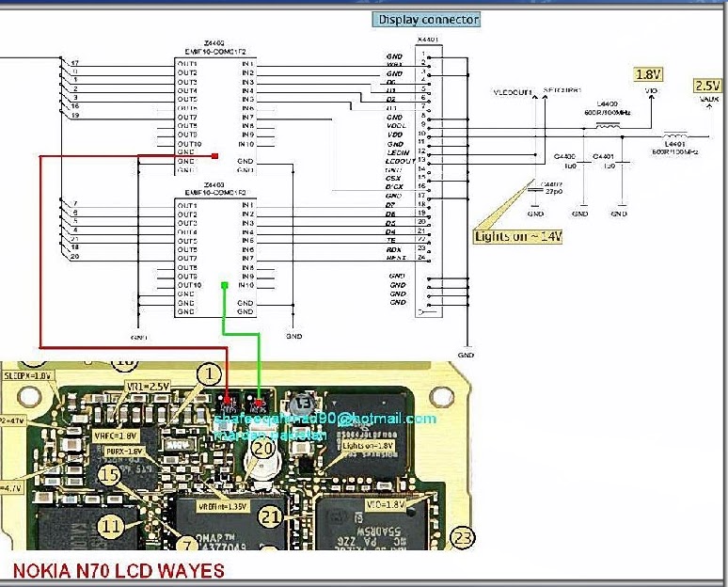Click the SLEEPX=1.8V board label
The image size is (728, 587).
pos(26,375)
